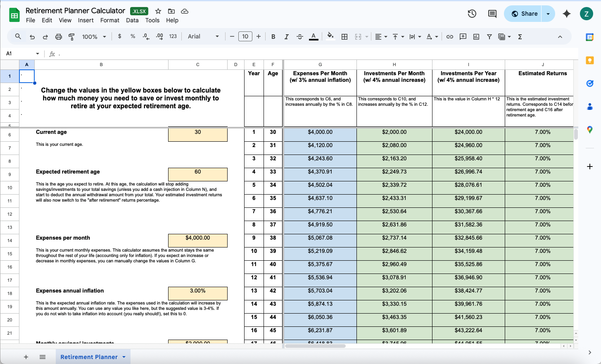The height and width of the screenshot is (364, 601).
Task: Click the add sheet plus button
Action: click(26, 357)
